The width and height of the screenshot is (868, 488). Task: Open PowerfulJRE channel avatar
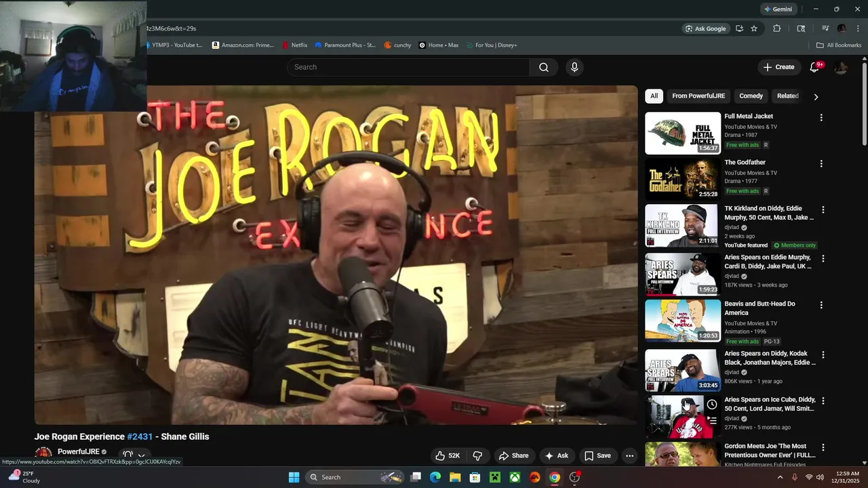(x=43, y=453)
